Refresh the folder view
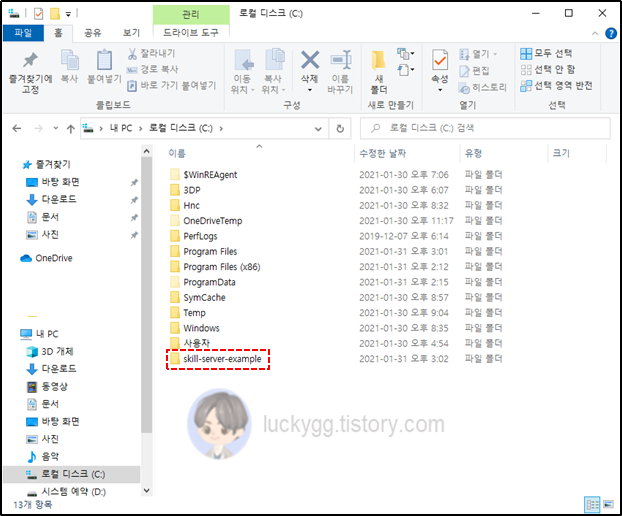 pyautogui.click(x=340, y=129)
